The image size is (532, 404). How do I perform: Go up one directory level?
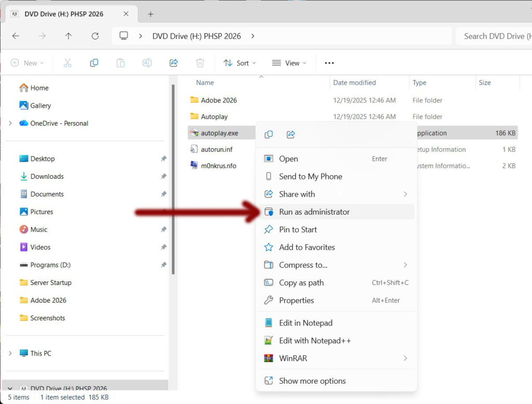point(69,36)
